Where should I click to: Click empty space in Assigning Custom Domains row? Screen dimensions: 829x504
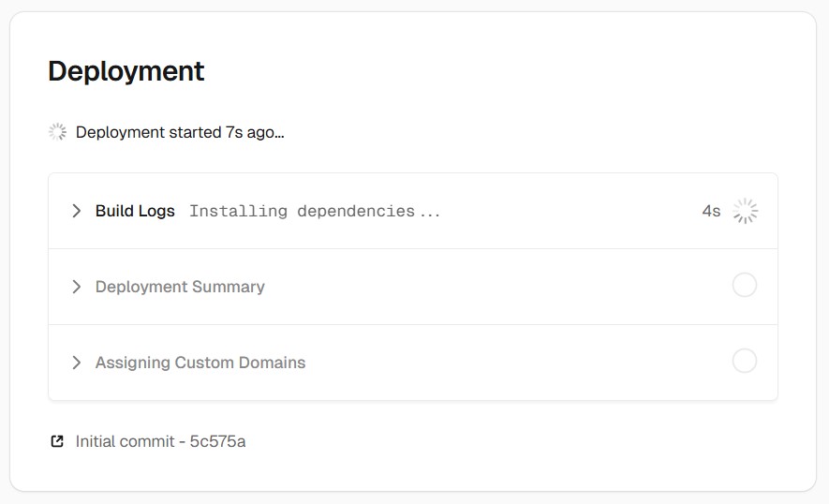click(x=515, y=363)
